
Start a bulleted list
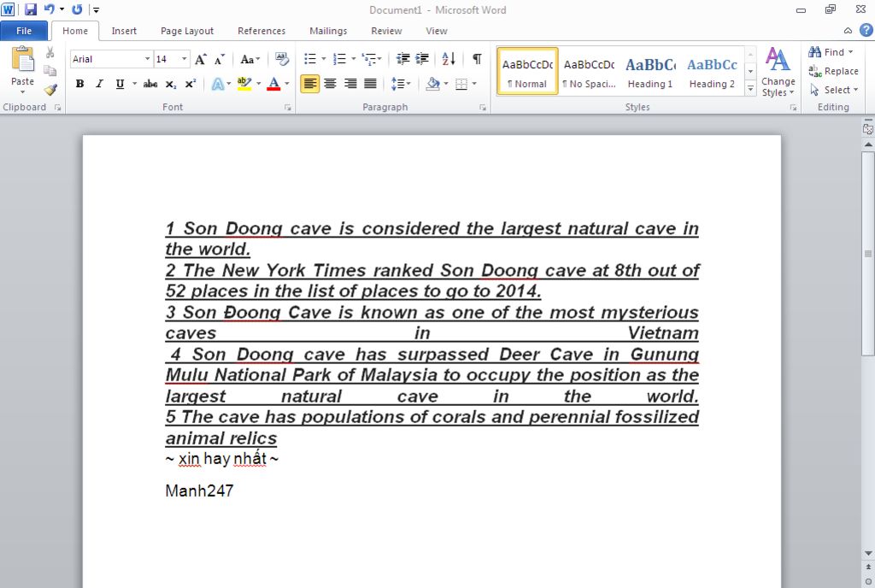pyautogui.click(x=310, y=59)
